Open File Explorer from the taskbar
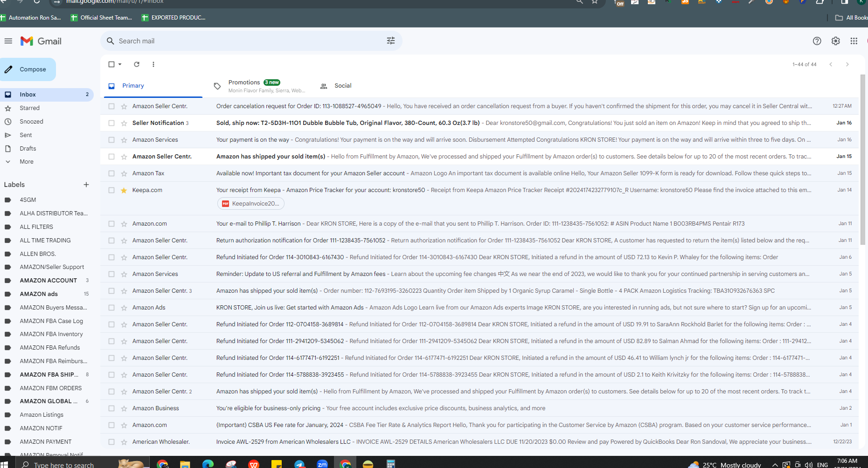The width and height of the screenshot is (868, 468). click(185, 464)
